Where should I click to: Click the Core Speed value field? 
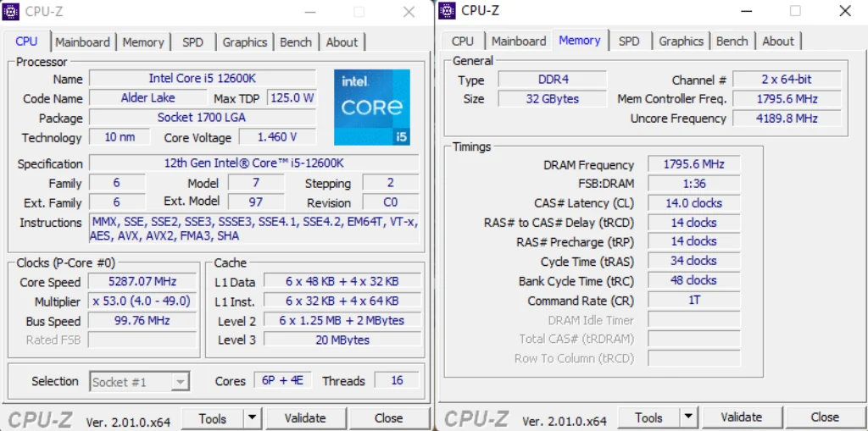point(142,282)
